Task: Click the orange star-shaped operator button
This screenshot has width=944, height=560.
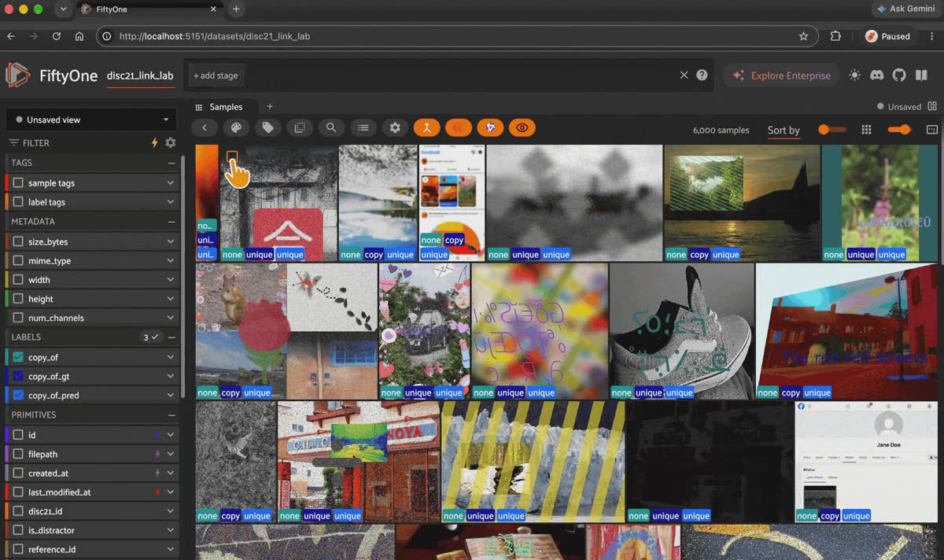Action: (490, 128)
